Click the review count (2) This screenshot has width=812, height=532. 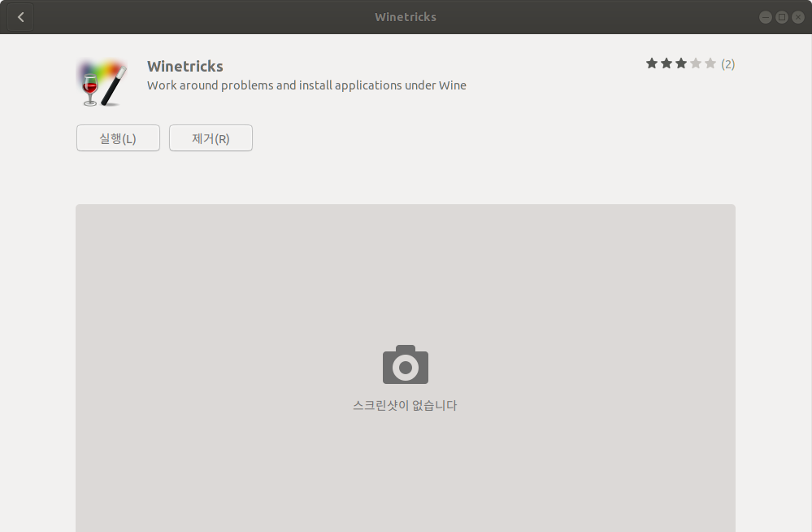tap(727, 64)
